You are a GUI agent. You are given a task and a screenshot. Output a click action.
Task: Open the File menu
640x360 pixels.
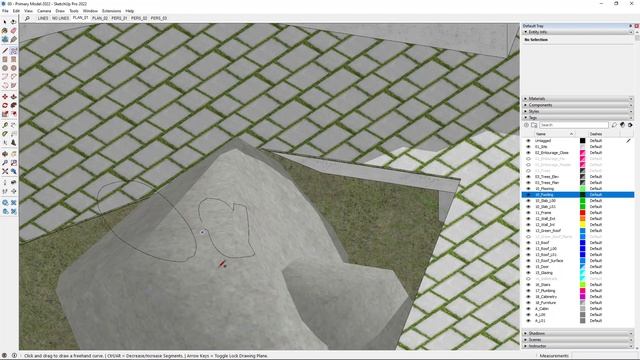[x=5, y=11]
